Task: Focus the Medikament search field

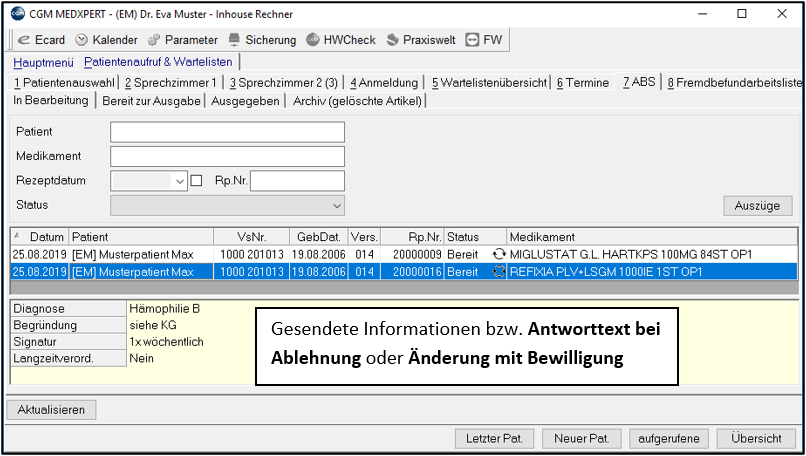Action: point(227,156)
